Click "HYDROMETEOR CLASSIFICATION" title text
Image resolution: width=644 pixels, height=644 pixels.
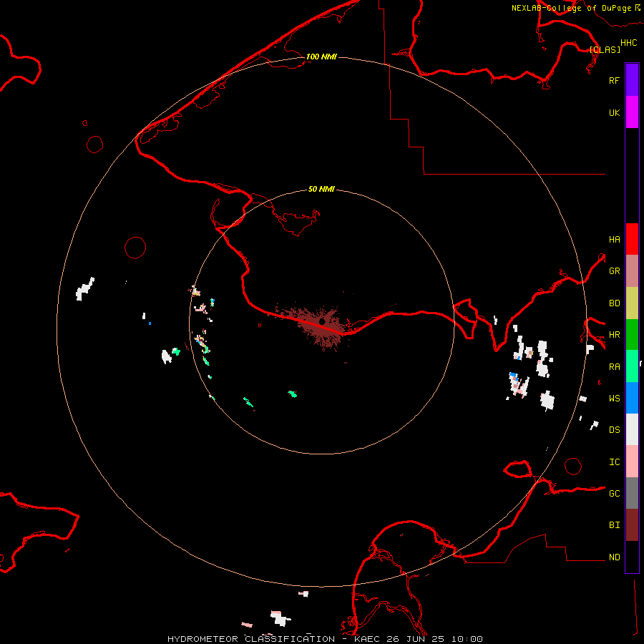pos(251,639)
